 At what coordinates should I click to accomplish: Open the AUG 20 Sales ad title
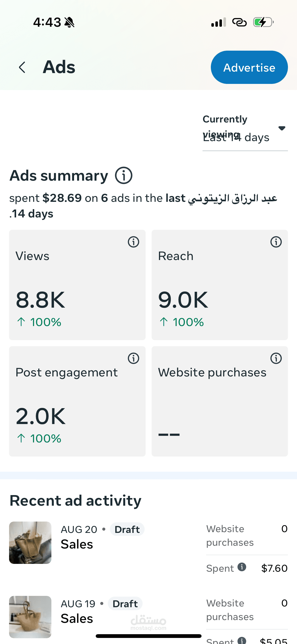click(77, 544)
